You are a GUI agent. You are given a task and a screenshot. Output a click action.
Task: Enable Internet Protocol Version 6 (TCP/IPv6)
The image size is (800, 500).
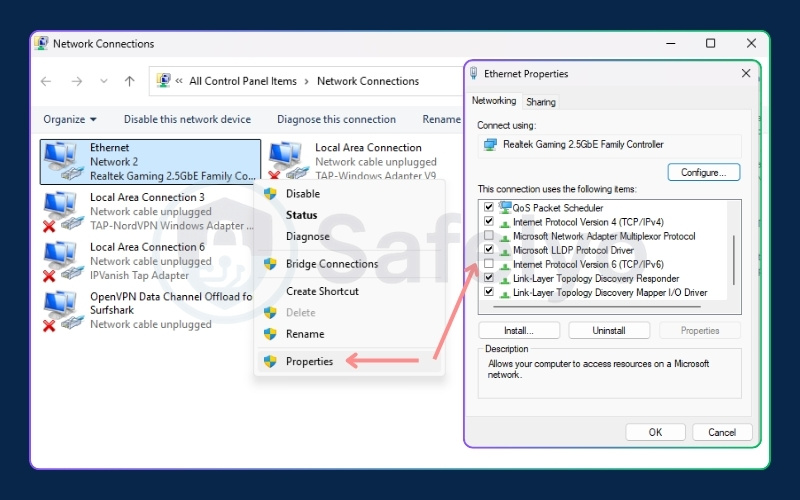pos(489,264)
